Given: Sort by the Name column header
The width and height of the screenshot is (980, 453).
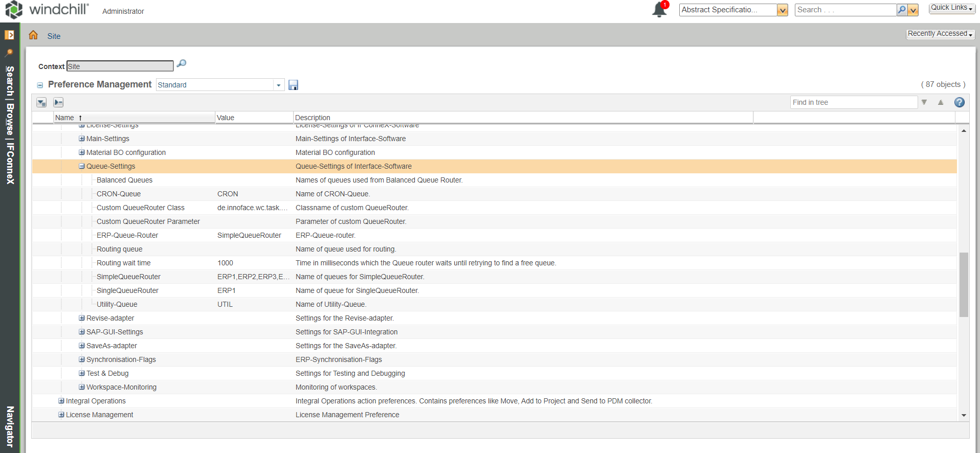Looking at the screenshot, I should pyautogui.click(x=65, y=118).
